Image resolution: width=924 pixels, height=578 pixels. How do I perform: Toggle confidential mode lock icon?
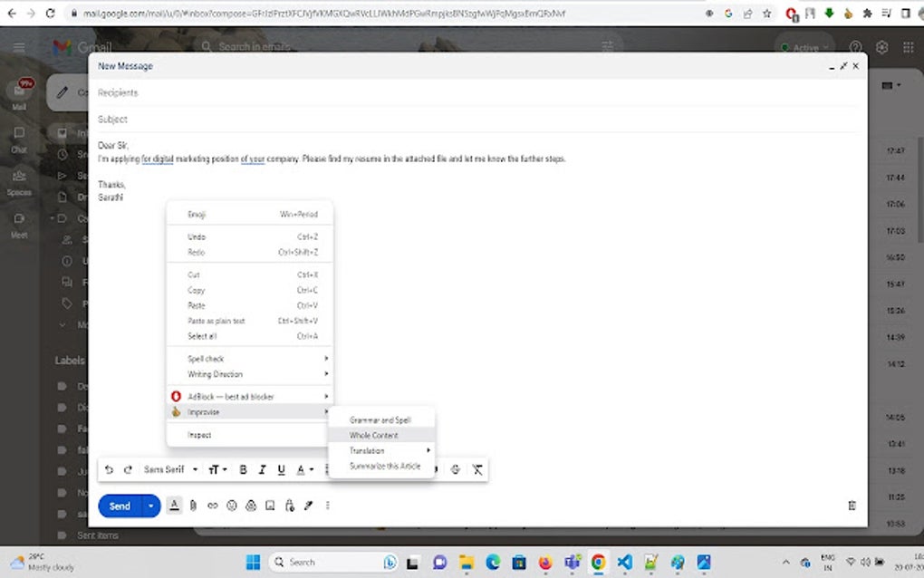(x=288, y=506)
